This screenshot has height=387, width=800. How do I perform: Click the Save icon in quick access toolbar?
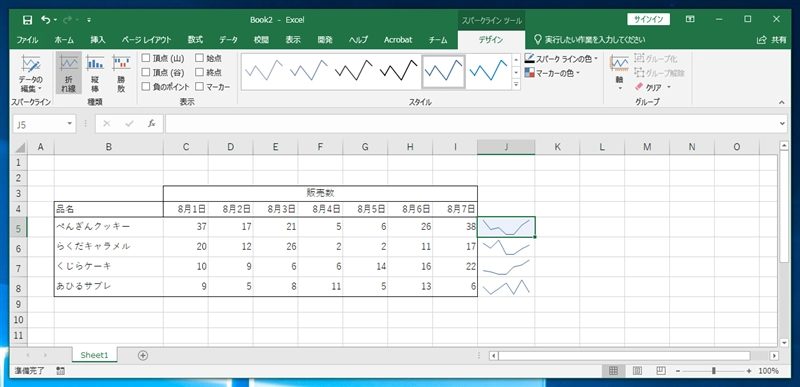[28, 20]
